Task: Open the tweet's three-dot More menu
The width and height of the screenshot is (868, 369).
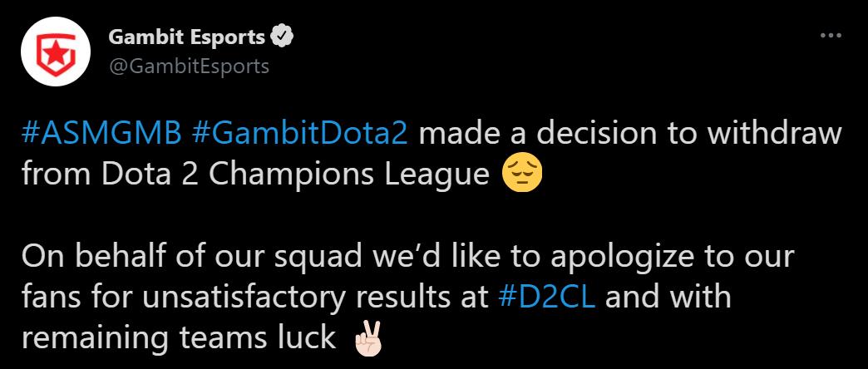Action: pyautogui.click(x=831, y=37)
